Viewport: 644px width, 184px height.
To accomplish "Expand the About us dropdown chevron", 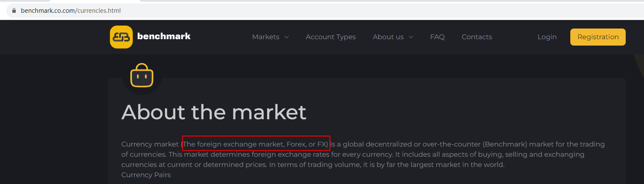I will [x=411, y=37].
